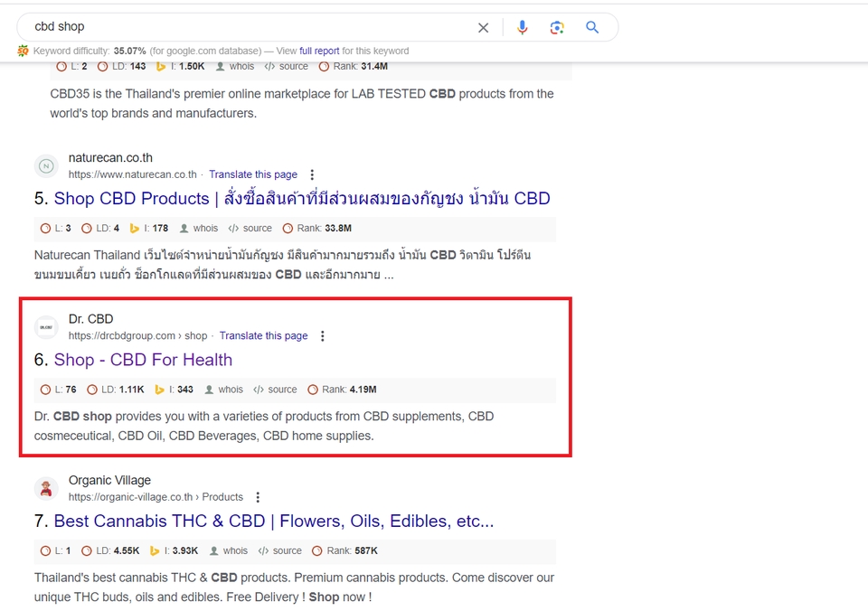Click whois in naturecan metrics bar

tap(199, 228)
